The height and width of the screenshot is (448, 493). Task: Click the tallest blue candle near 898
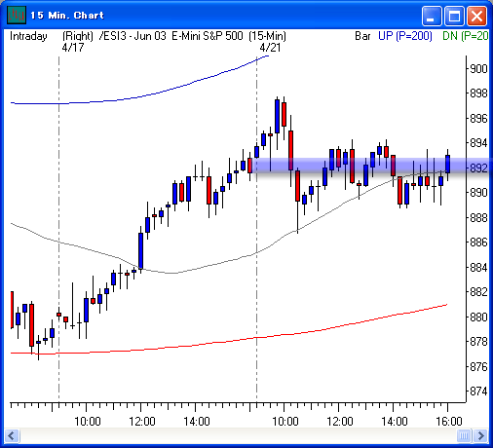coord(277,116)
